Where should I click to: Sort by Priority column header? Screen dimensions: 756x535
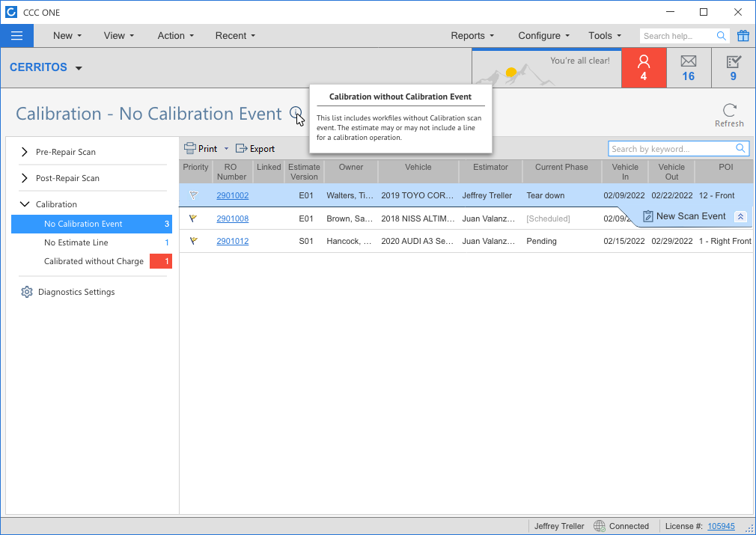click(x=195, y=171)
